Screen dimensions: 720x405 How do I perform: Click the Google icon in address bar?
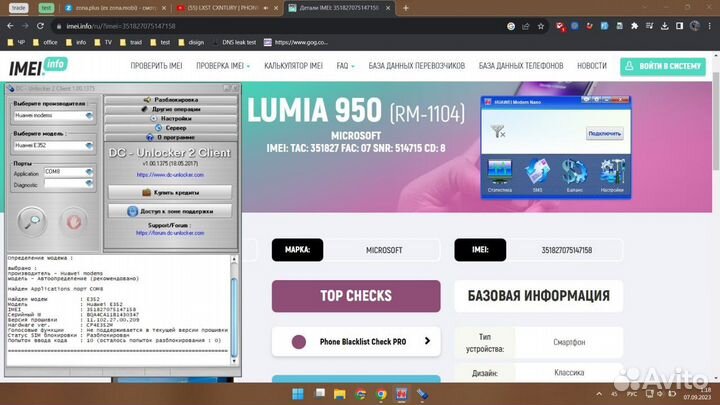click(x=511, y=26)
